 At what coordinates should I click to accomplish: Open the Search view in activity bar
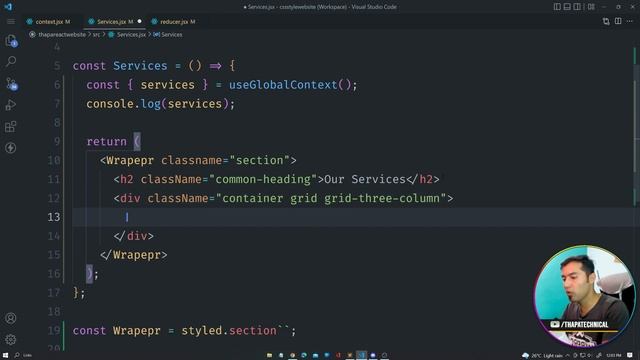11,62
